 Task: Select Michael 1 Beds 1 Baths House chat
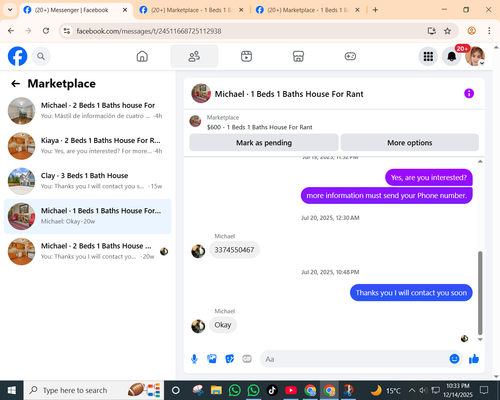pyautogui.click(x=88, y=216)
